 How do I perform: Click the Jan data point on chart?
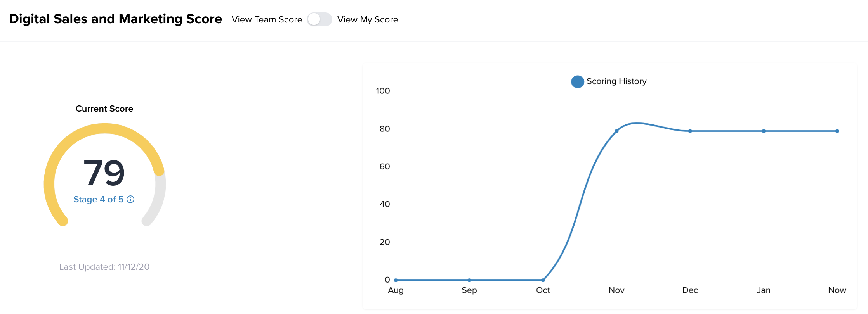[764, 131]
